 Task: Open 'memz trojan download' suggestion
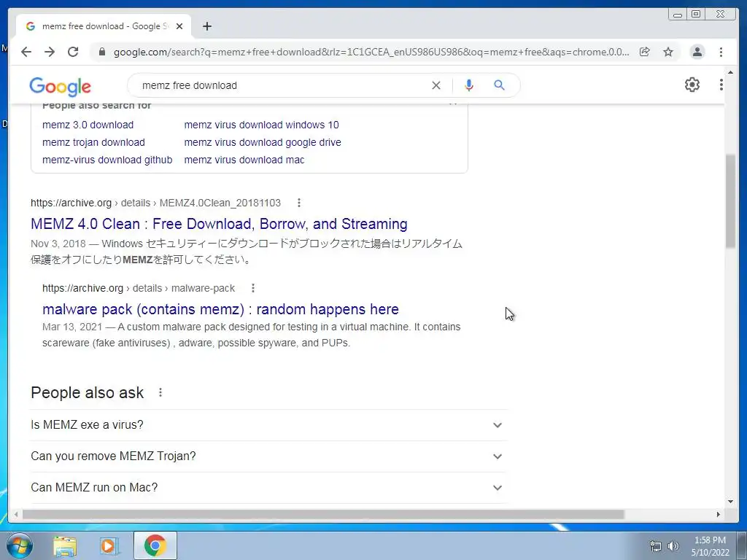coord(93,142)
